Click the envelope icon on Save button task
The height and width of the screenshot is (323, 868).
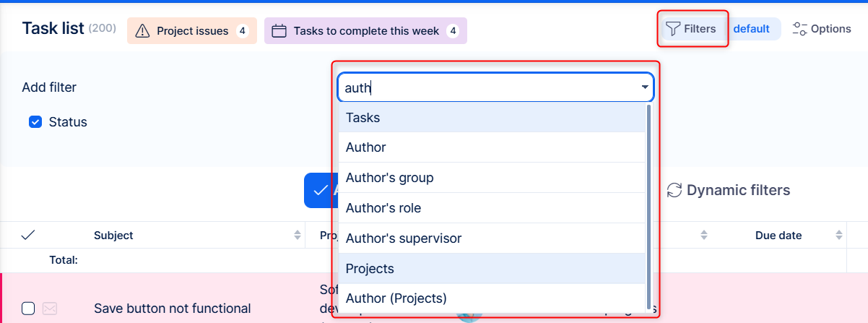click(x=50, y=309)
